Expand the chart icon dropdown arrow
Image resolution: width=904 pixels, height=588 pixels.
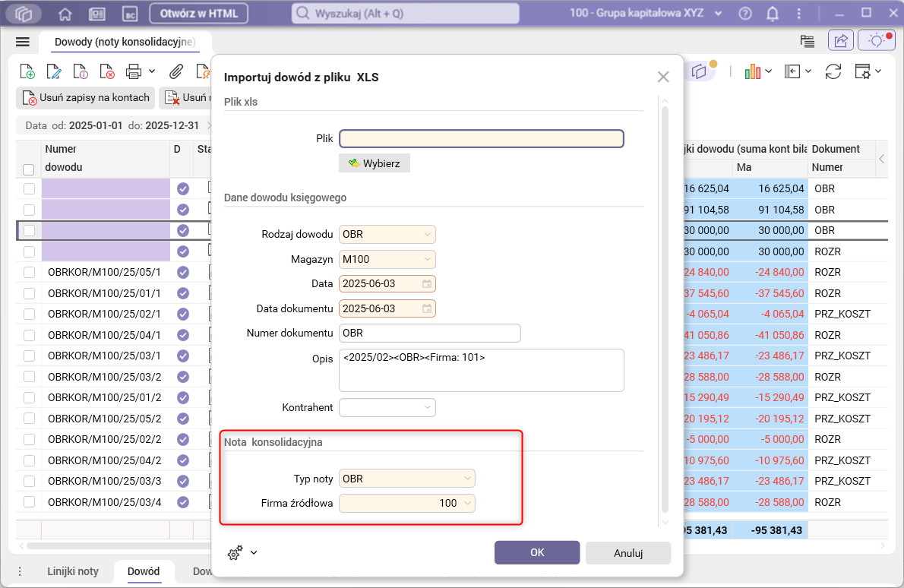pos(769,71)
